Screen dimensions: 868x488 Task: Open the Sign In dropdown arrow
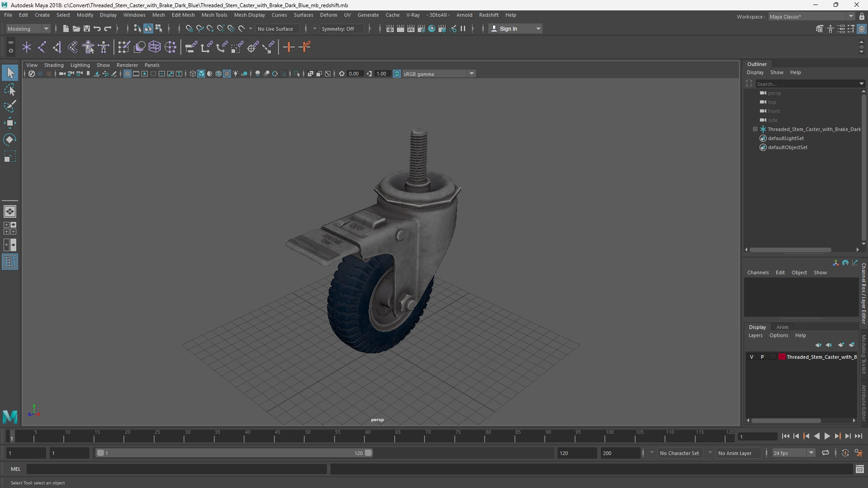(x=538, y=28)
